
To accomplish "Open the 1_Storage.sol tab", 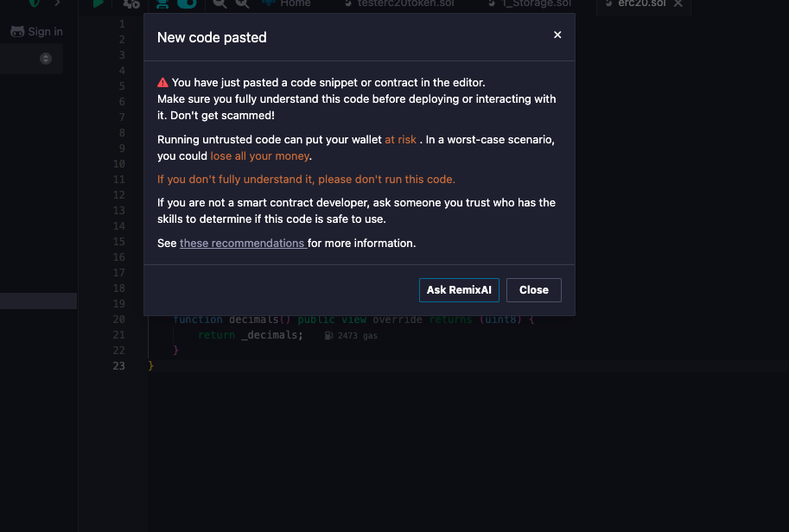I will [530, 3].
